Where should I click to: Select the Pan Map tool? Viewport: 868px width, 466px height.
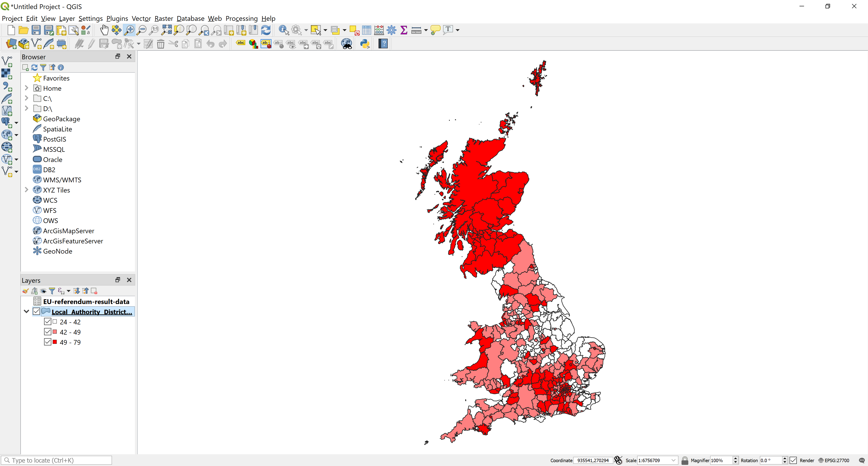[x=104, y=30]
